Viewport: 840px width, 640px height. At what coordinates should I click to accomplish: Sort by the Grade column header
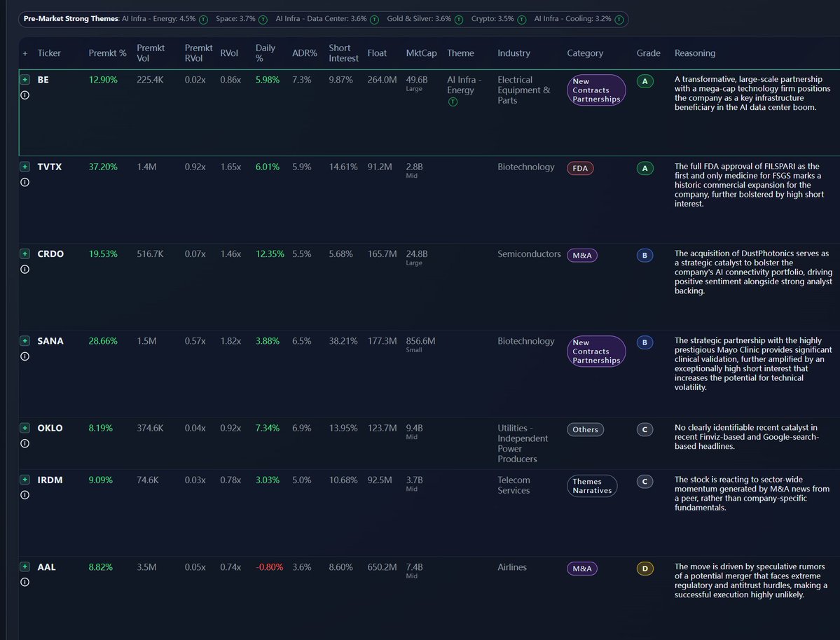coord(648,53)
